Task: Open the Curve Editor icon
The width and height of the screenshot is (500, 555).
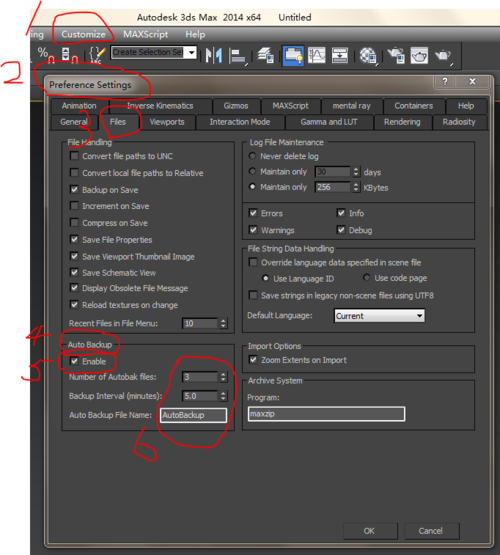Action: (x=316, y=55)
